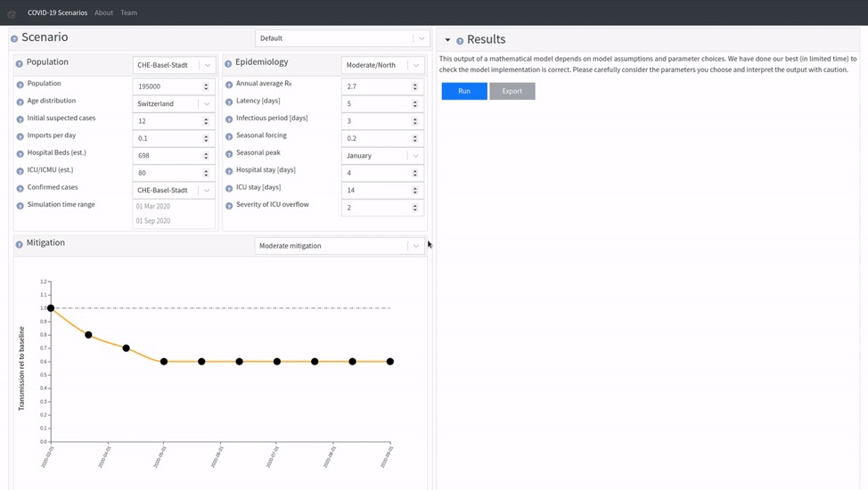Image resolution: width=868 pixels, height=490 pixels.
Task: Click the help icon next to Population heading
Action: (20, 63)
